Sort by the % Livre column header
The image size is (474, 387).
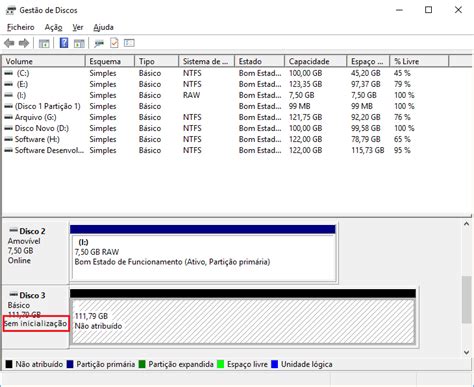(x=419, y=61)
